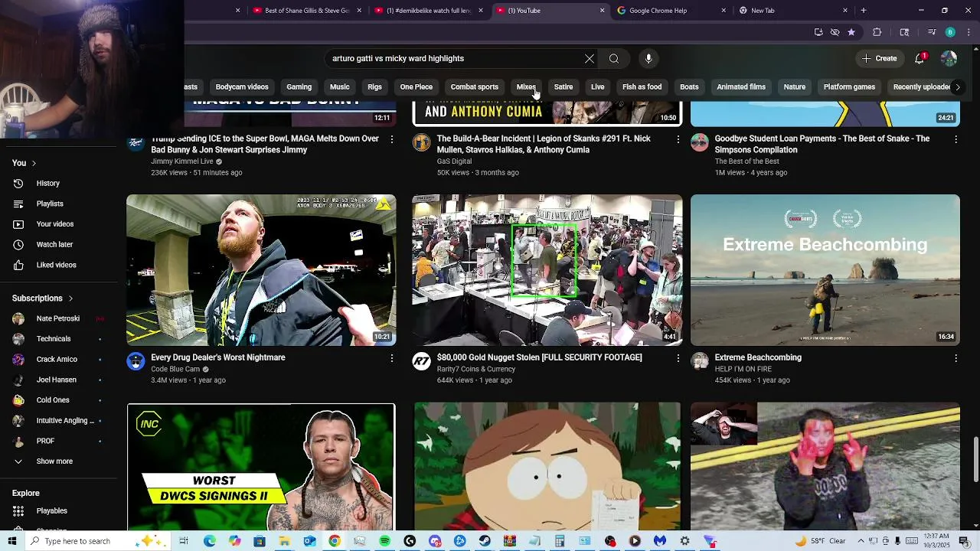The width and height of the screenshot is (980, 551).
Task: Filter by Animated films chip
Action: [741, 87]
